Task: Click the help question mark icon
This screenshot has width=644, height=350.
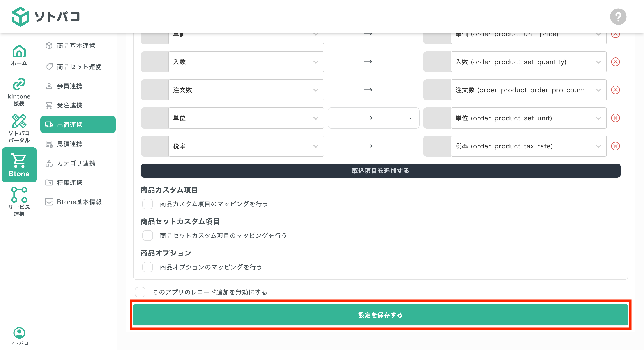Action: (618, 16)
